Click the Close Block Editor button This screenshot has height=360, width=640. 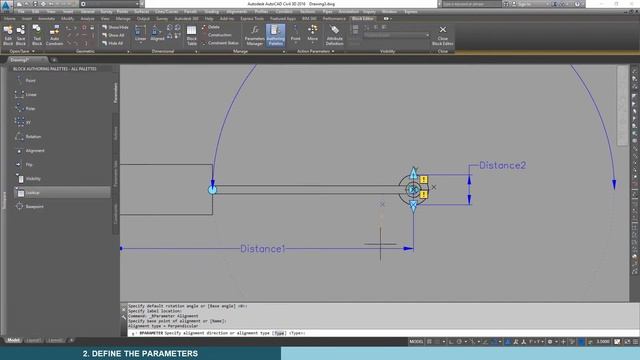click(442, 35)
